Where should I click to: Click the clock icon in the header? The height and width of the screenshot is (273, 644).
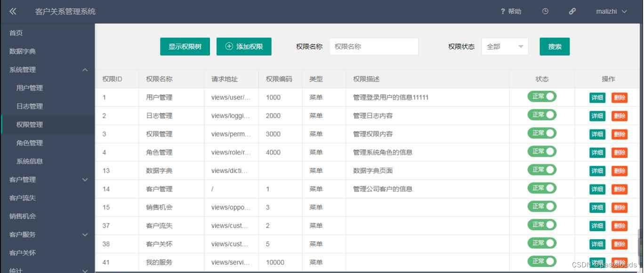coord(545,11)
